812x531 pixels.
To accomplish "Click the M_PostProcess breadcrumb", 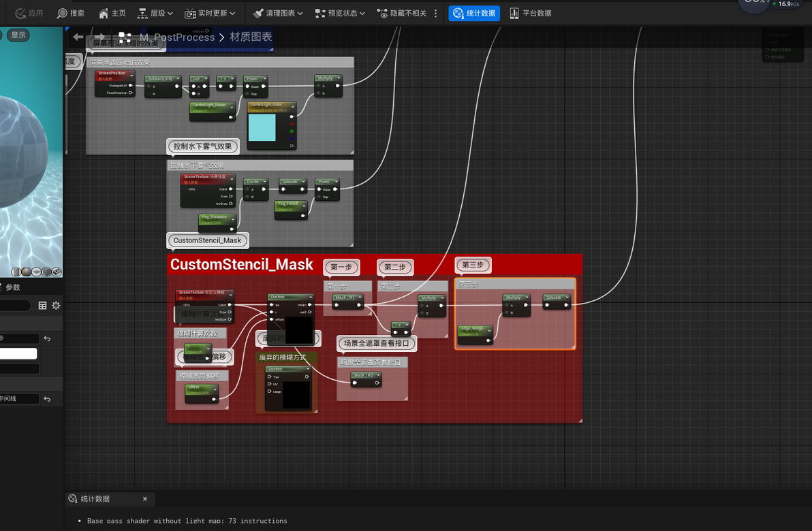I will click(x=177, y=37).
